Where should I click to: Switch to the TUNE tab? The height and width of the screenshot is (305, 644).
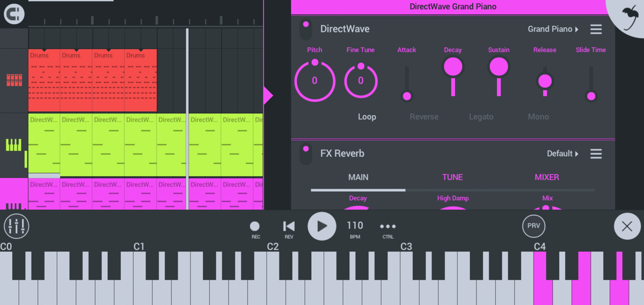click(452, 177)
